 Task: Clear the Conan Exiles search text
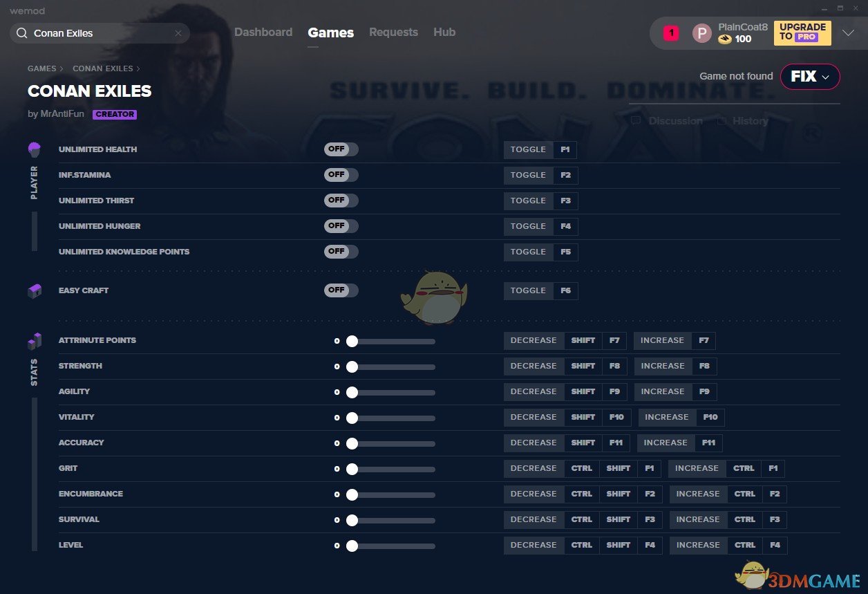(x=178, y=33)
